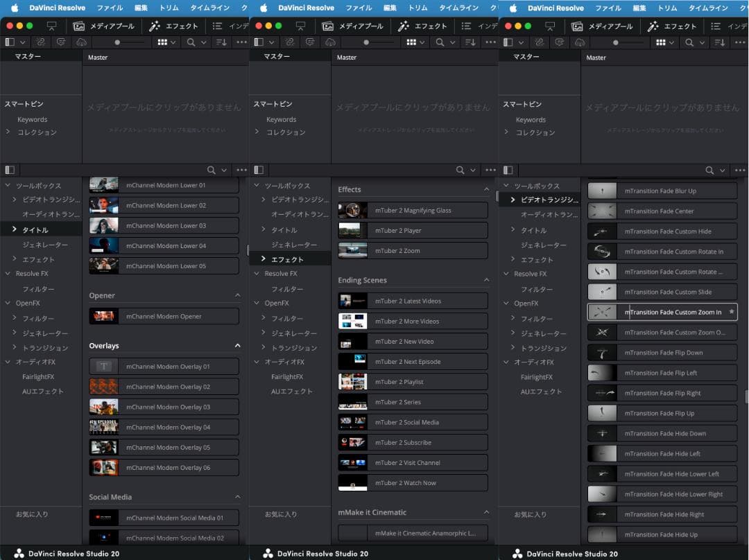This screenshot has height=560, width=749.
Task: Collapse the Overlays section
Action: coord(237,346)
